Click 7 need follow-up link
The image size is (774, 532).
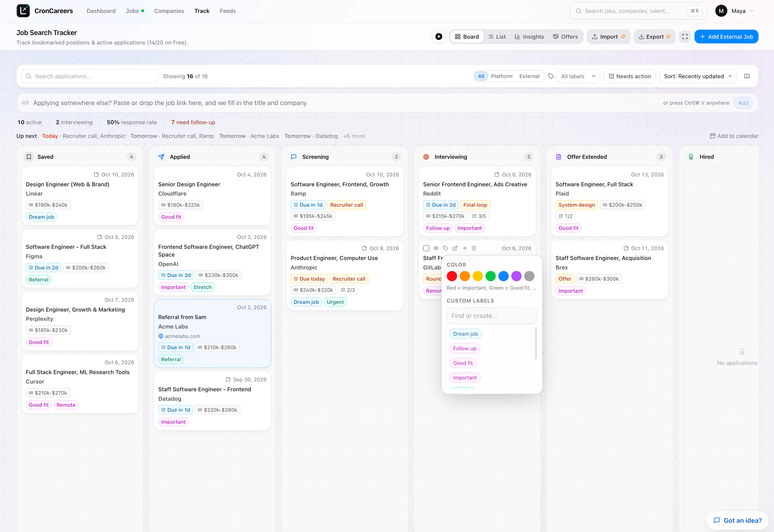tap(193, 122)
